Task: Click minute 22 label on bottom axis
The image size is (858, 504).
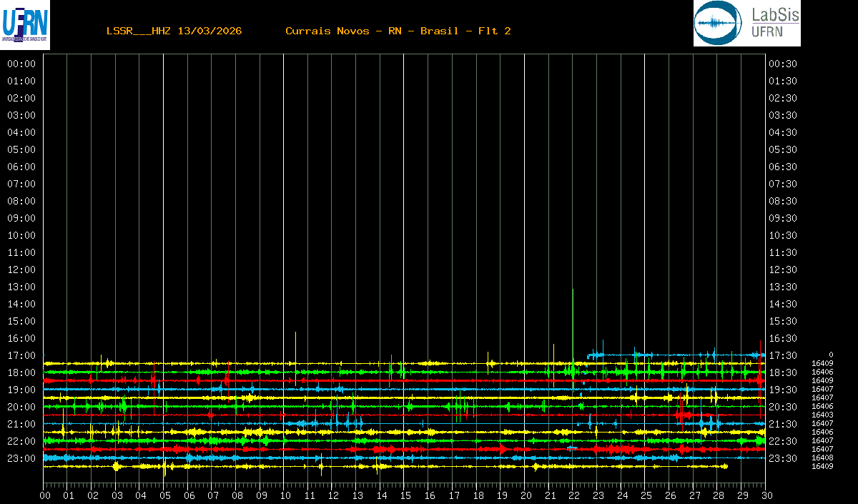Action: [x=573, y=495]
